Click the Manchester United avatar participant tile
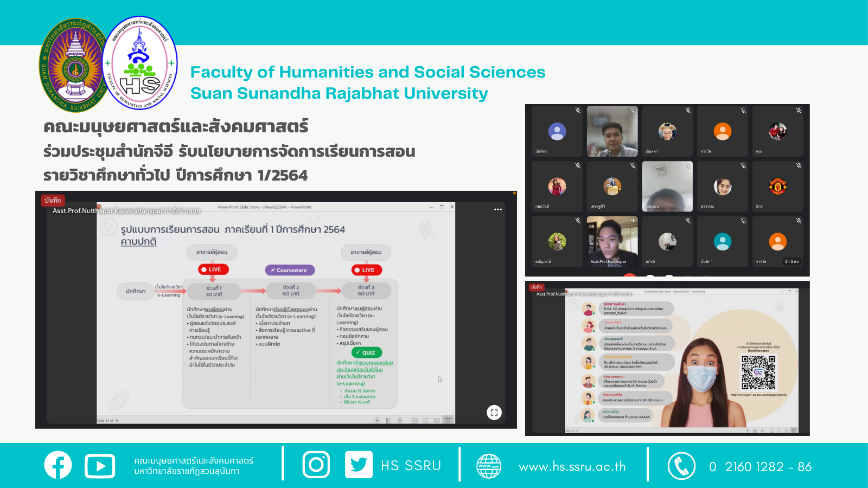Image resolution: width=868 pixels, height=488 pixels. [x=777, y=187]
